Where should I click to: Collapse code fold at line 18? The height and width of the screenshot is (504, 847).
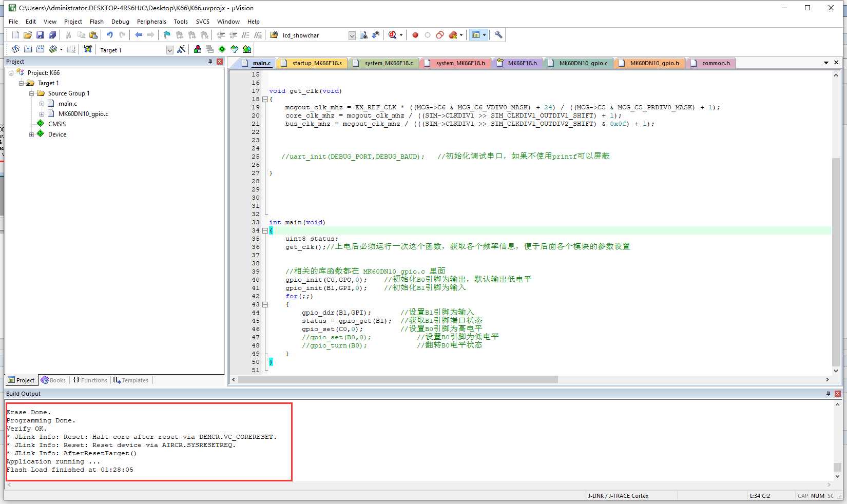[265, 99]
